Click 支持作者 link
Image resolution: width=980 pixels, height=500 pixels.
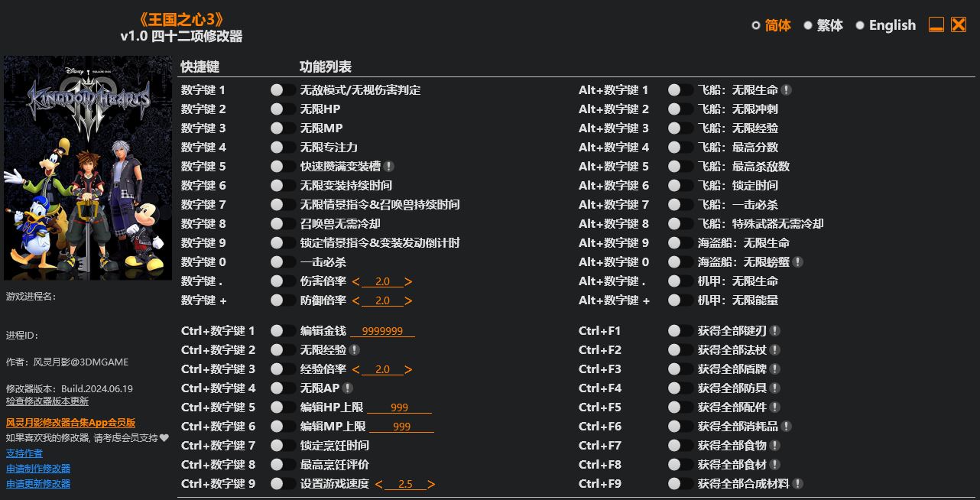click(24, 453)
